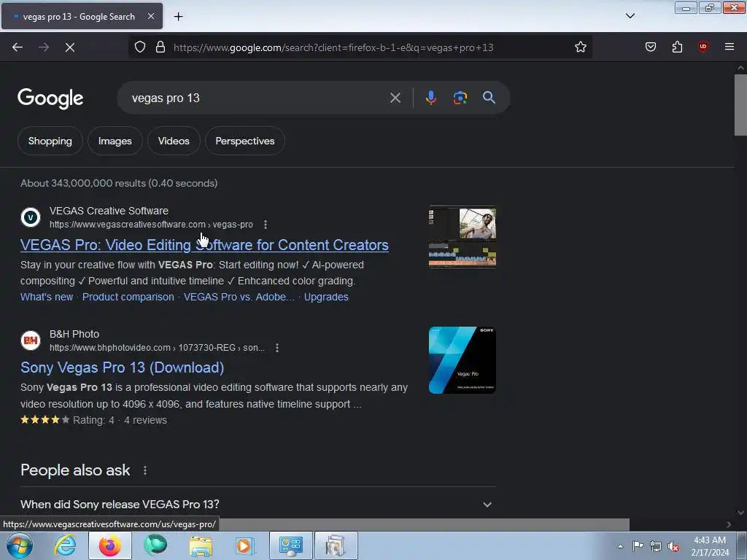
Task: Open the Firefox extensions menu
Action: coord(677,47)
